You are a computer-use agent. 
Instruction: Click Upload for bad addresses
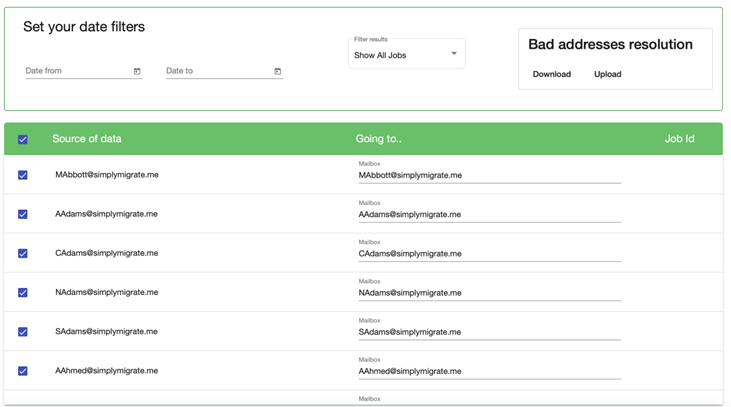607,74
